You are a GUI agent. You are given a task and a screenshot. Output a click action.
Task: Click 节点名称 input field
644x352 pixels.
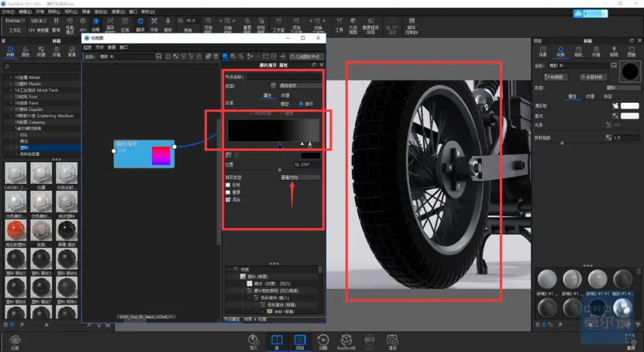coord(284,77)
